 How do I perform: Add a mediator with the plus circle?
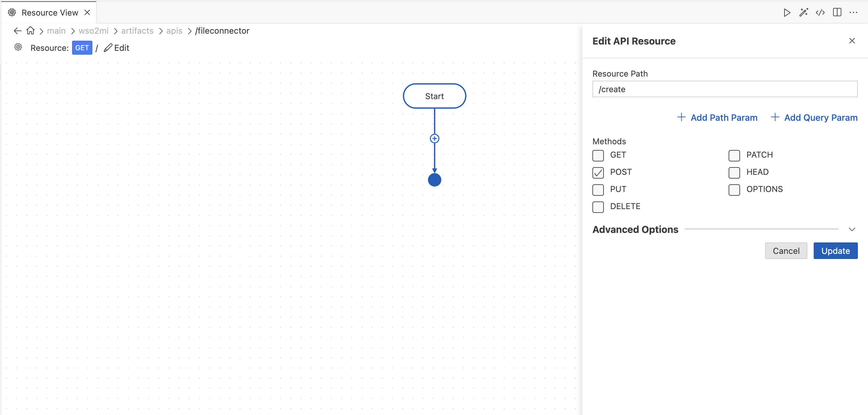[434, 139]
